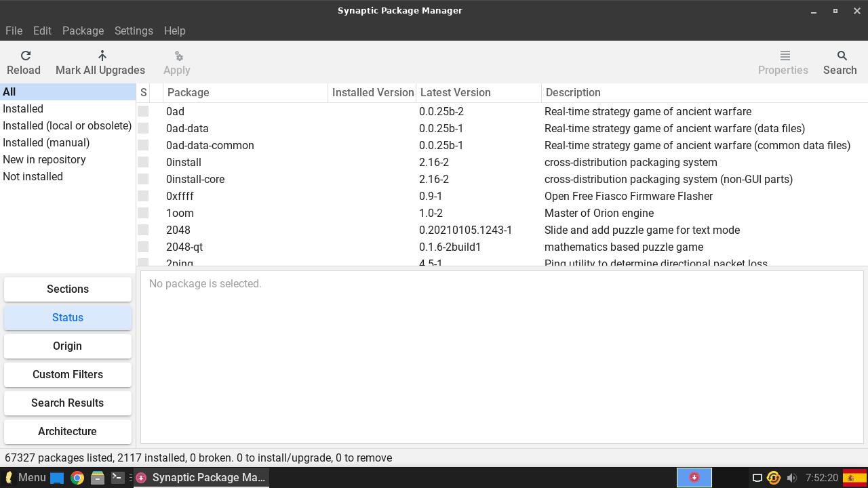Select the All status filter

pyautogui.click(x=68, y=91)
